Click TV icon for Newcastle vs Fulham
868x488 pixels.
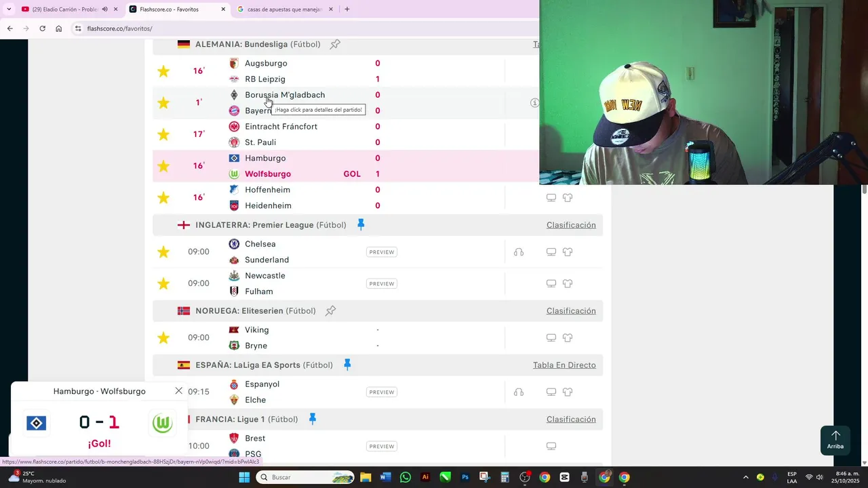point(551,284)
